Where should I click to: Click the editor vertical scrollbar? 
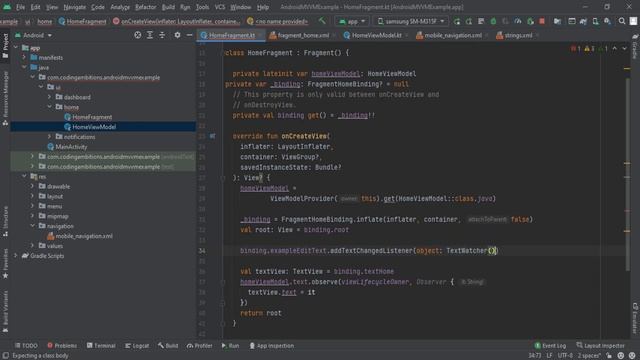(627, 173)
